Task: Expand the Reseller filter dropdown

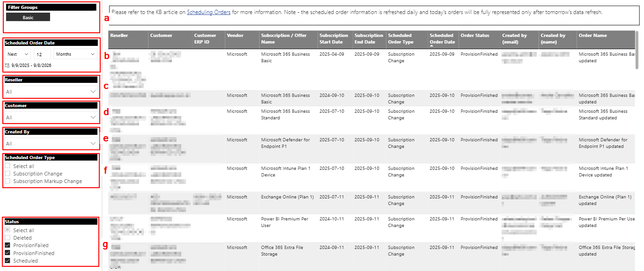Action: point(51,92)
